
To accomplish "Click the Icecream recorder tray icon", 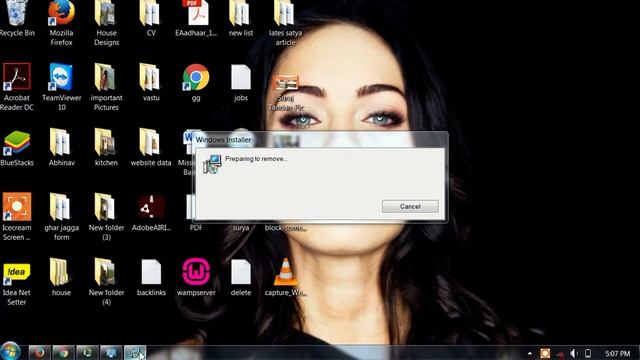I will click(545, 353).
